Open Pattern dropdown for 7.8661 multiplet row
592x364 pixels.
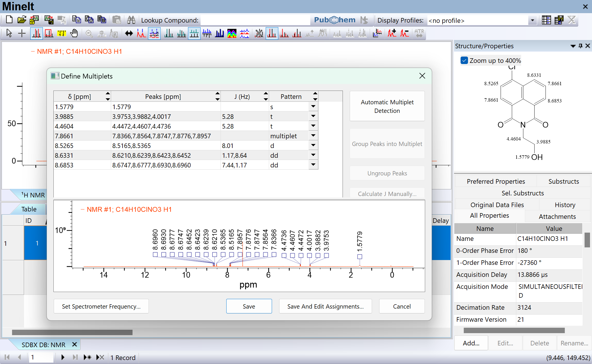[313, 136]
